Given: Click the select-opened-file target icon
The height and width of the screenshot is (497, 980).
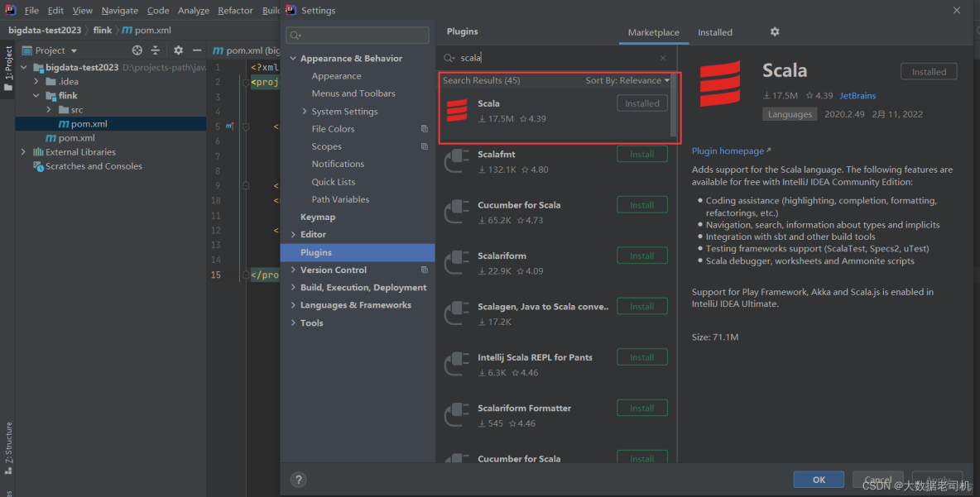Looking at the screenshot, I should coord(137,50).
